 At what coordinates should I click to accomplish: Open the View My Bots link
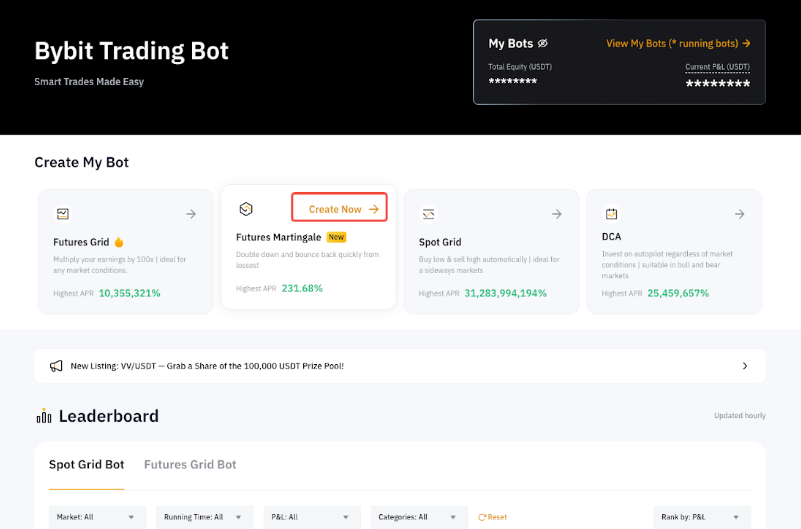coord(678,44)
